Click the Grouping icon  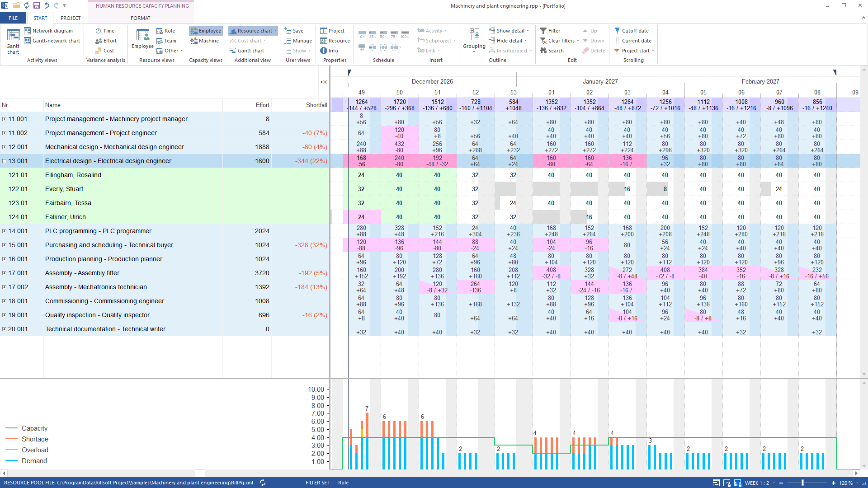(474, 40)
